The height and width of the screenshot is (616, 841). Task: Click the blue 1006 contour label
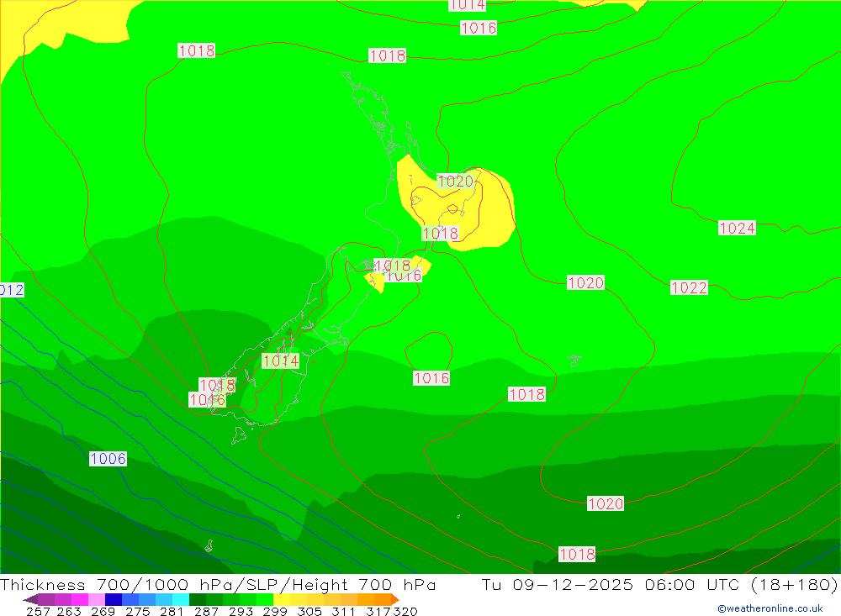tap(108, 458)
